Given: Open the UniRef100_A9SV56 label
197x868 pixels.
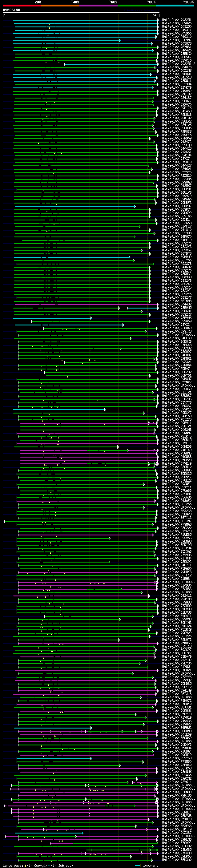Looking at the screenshot, I should coord(176,538).
